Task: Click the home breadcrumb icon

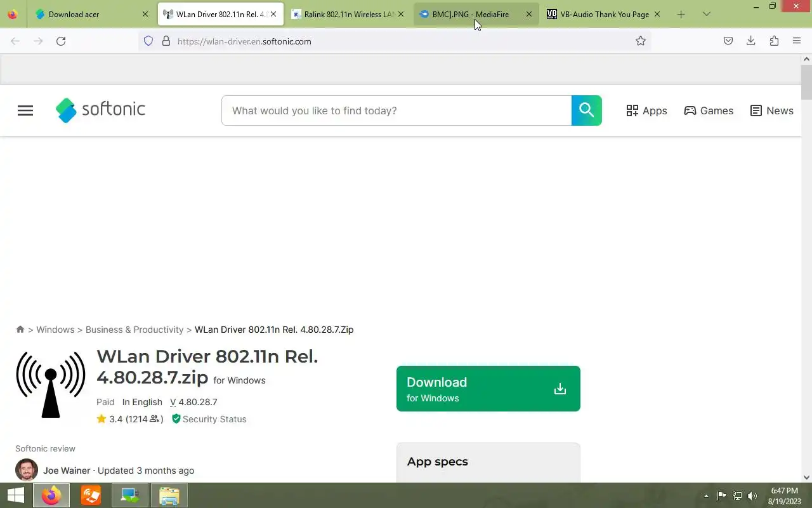Action: pos(20,330)
